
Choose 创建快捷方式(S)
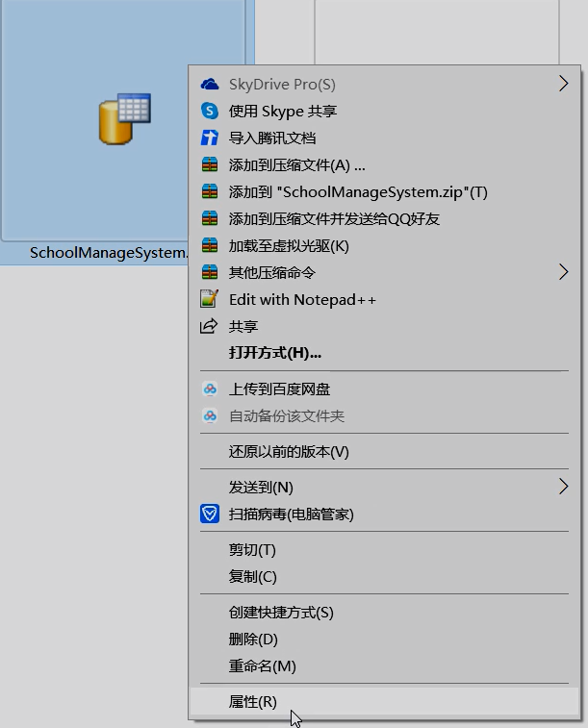[384, 613]
